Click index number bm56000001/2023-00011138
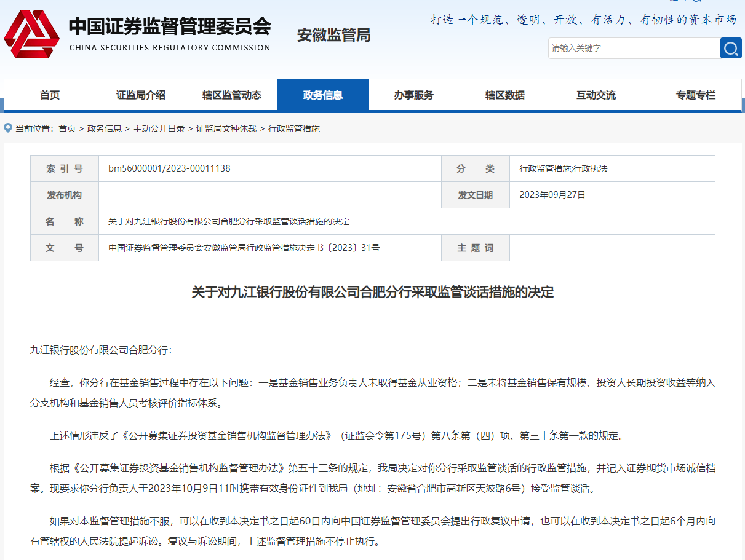 169,168
